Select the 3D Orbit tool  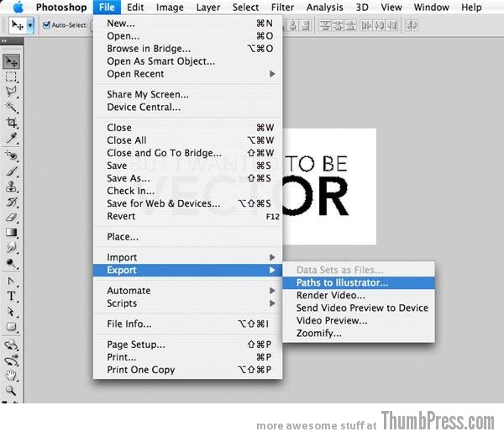11,361
